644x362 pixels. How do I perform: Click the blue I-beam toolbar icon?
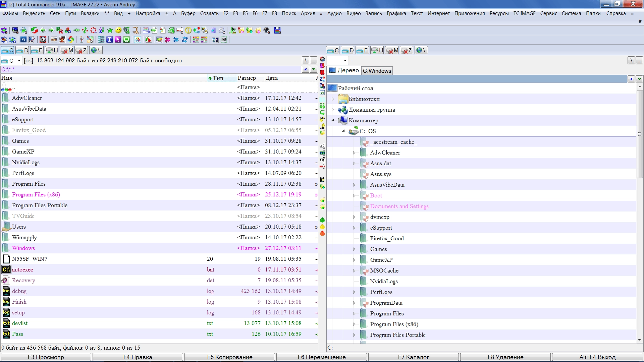click(x=110, y=40)
